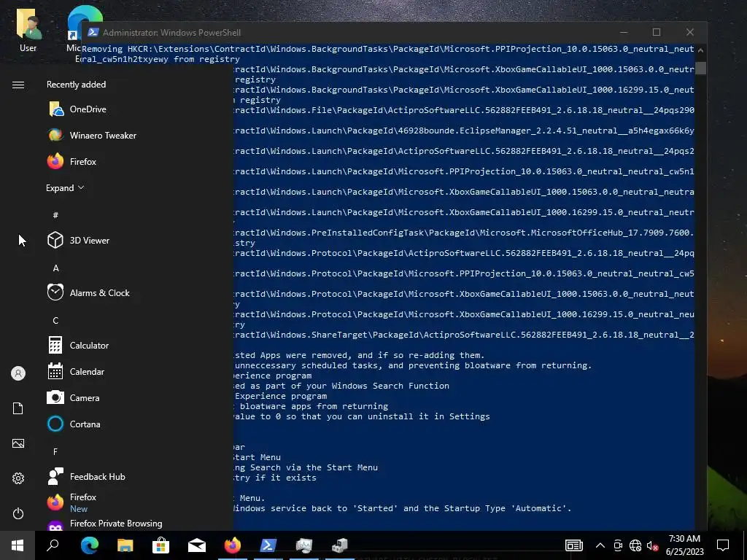Open Microsoft Store from taskbar
Viewport: 747px width, 560px height.
(161, 545)
